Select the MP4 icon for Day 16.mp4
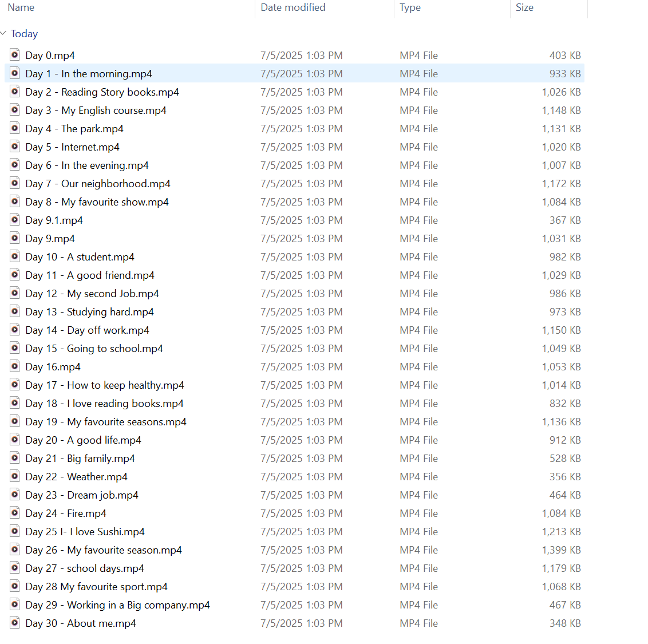The width and height of the screenshot is (648, 644). point(15,366)
